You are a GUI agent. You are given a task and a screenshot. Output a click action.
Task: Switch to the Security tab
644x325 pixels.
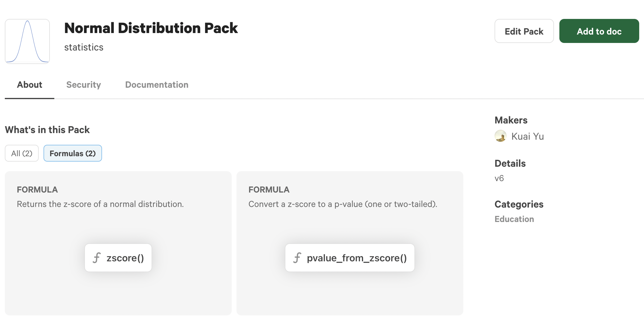pos(83,85)
